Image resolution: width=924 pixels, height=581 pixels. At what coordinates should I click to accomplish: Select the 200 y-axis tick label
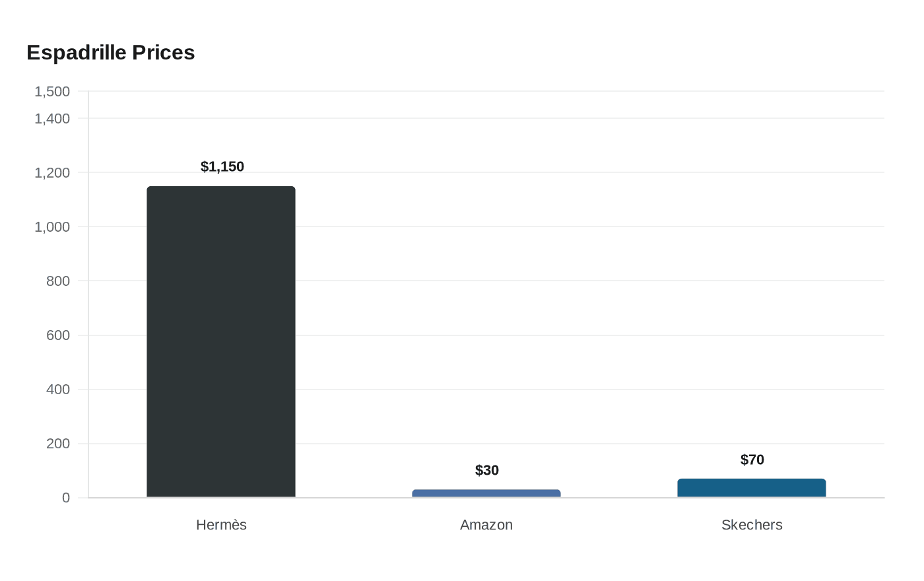point(58,443)
